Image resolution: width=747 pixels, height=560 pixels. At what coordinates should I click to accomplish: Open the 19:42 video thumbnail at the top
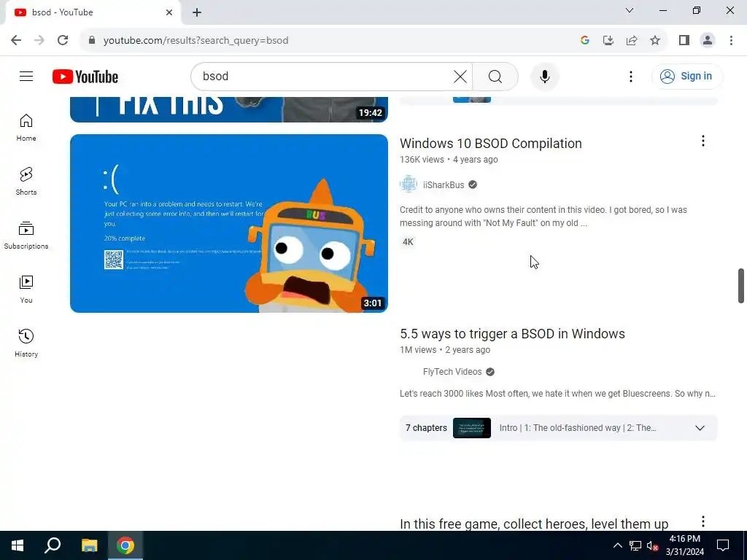pos(228,109)
